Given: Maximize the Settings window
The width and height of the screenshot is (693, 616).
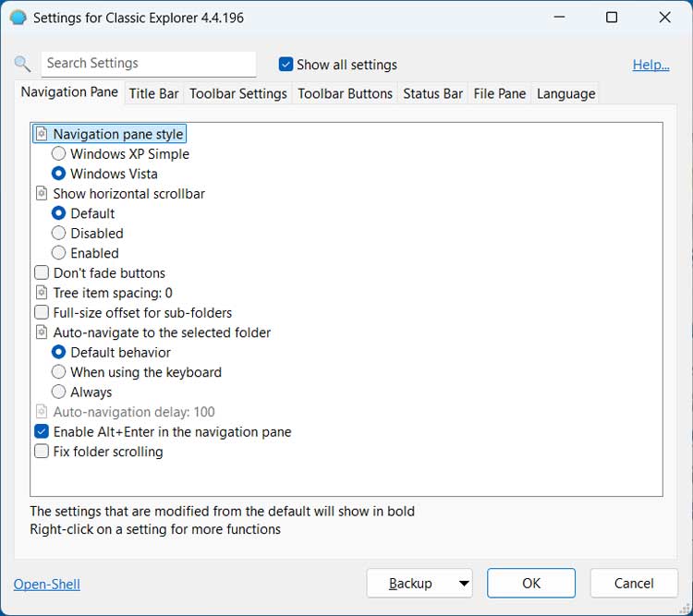Looking at the screenshot, I should 612,18.
